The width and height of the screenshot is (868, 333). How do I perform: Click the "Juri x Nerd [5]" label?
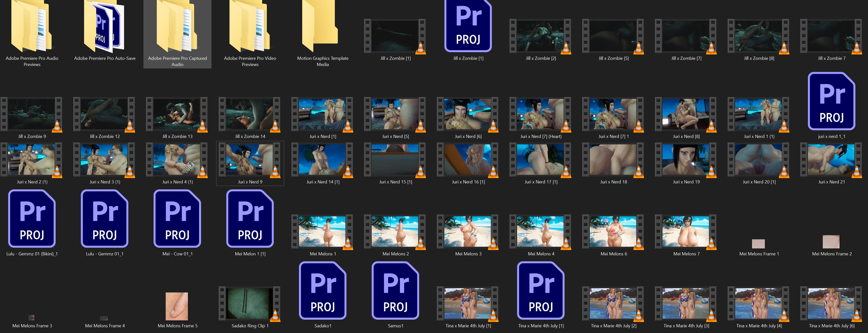[x=396, y=136]
